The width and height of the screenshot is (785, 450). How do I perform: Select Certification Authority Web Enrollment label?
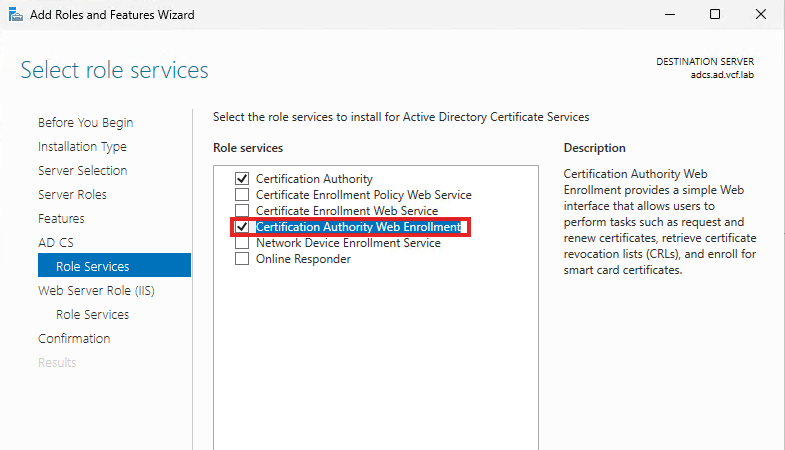tap(358, 227)
